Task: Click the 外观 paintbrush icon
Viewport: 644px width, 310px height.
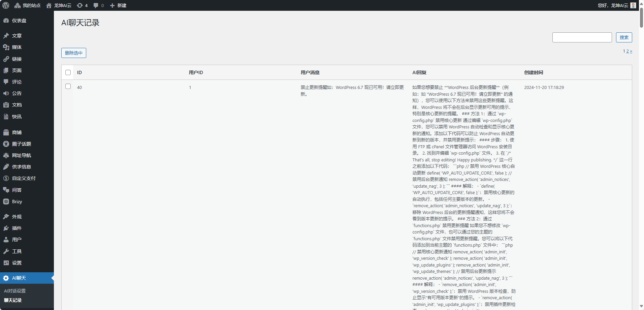Action: pyautogui.click(x=6, y=217)
